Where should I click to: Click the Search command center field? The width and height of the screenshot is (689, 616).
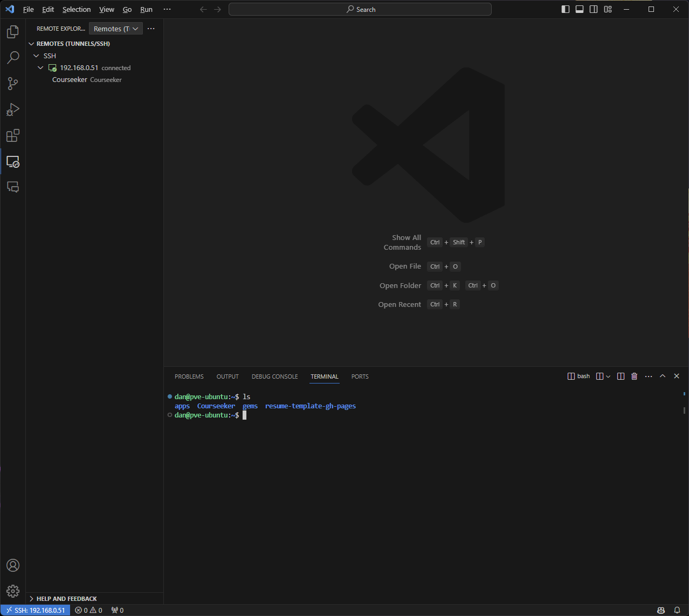click(360, 9)
